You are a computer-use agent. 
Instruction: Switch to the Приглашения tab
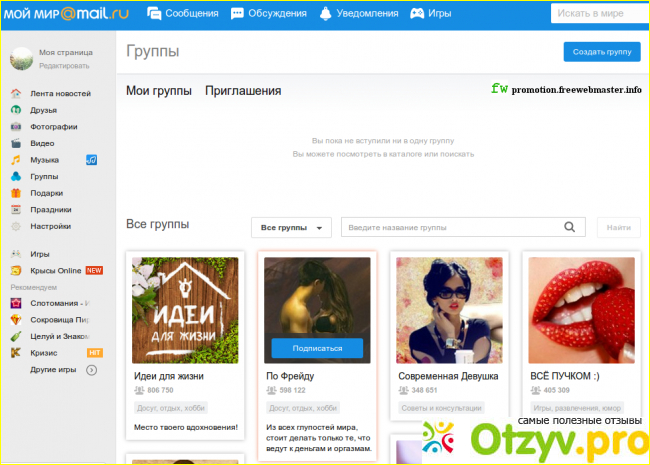click(243, 91)
